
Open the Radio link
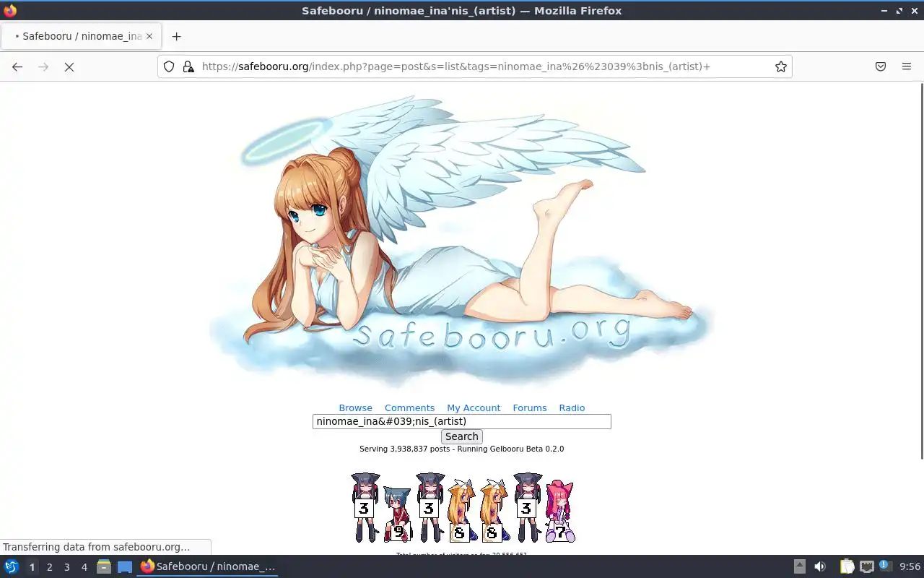pyautogui.click(x=572, y=408)
